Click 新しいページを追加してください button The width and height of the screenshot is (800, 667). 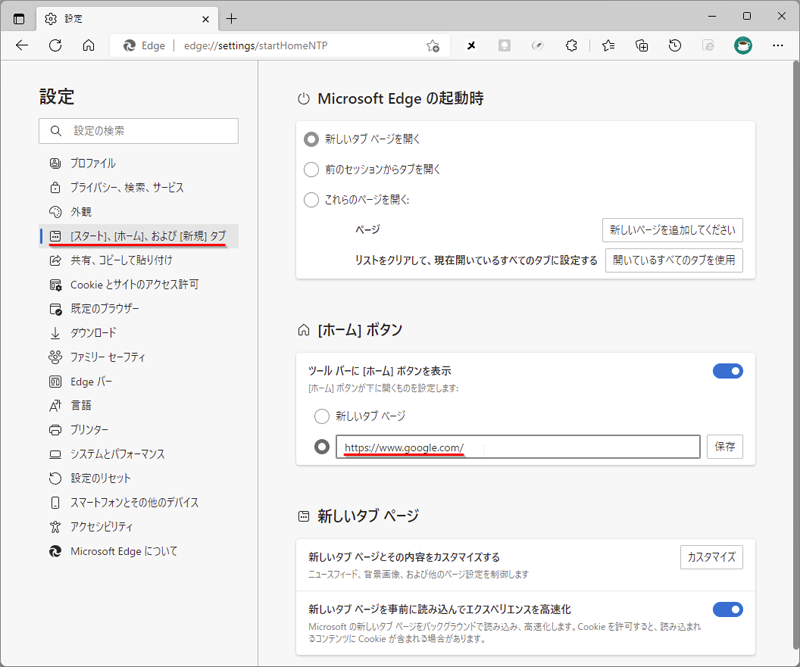click(672, 230)
